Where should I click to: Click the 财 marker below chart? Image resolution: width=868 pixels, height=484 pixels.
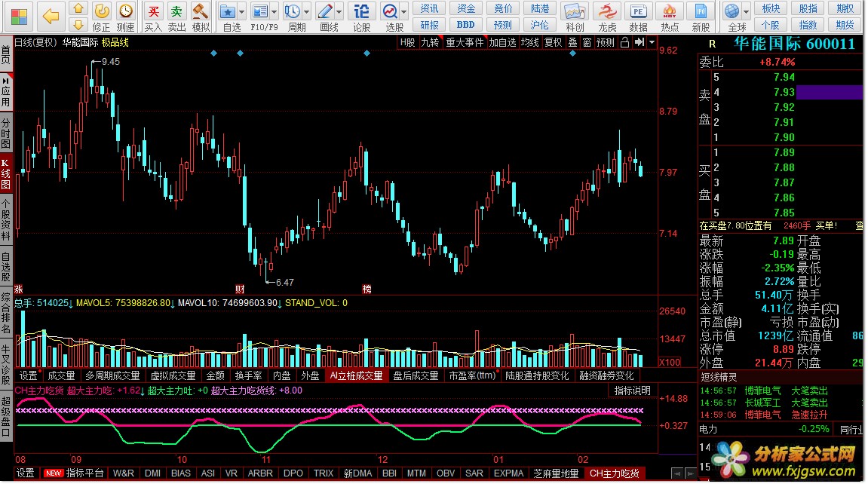pos(240,289)
